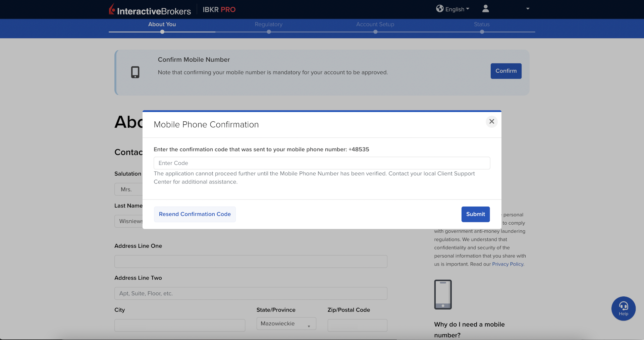Image resolution: width=644 pixels, height=340 pixels.
Task: Open the Help headset chat button
Action: pos(623,308)
